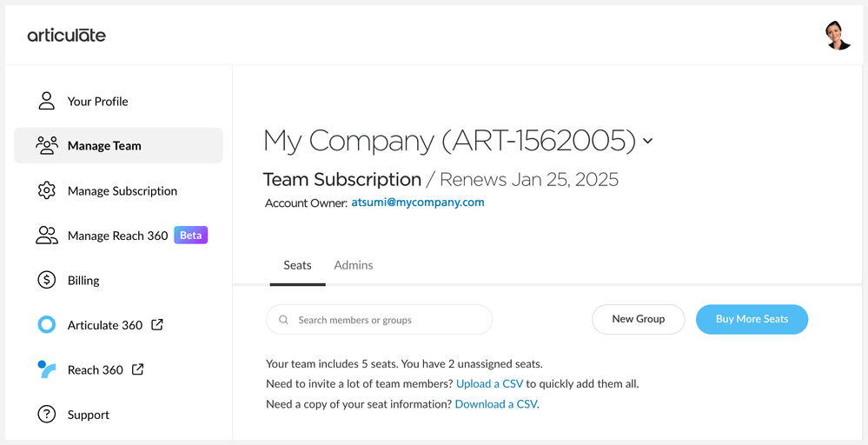
Task: Click the Manage Team people icon
Action: coord(47,145)
